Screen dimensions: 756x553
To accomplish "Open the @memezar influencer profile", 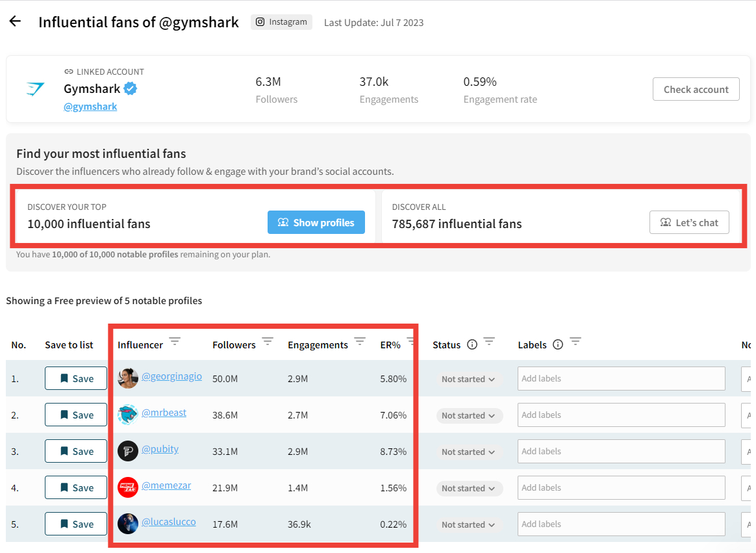I will [x=166, y=485].
